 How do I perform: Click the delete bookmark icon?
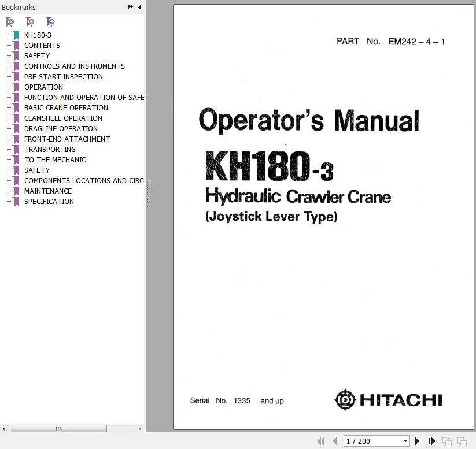(x=10, y=22)
